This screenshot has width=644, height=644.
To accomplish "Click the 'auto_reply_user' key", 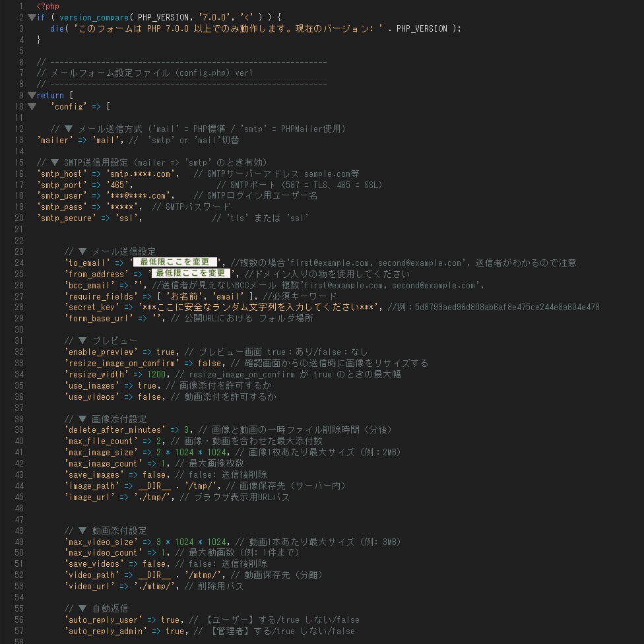I will tap(103, 620).
